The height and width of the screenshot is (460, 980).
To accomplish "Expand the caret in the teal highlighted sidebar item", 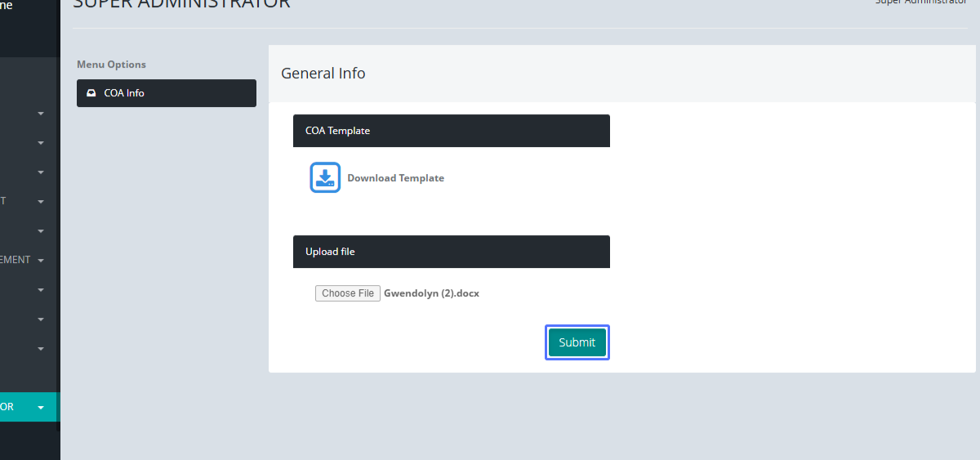I will coord(41,407).
